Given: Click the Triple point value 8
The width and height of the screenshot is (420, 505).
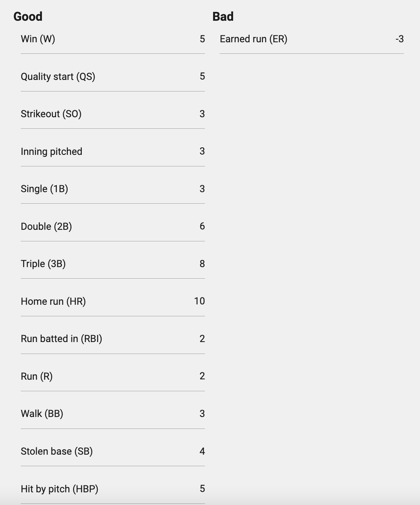Looking at the screenshot, I should click(202, 264).
